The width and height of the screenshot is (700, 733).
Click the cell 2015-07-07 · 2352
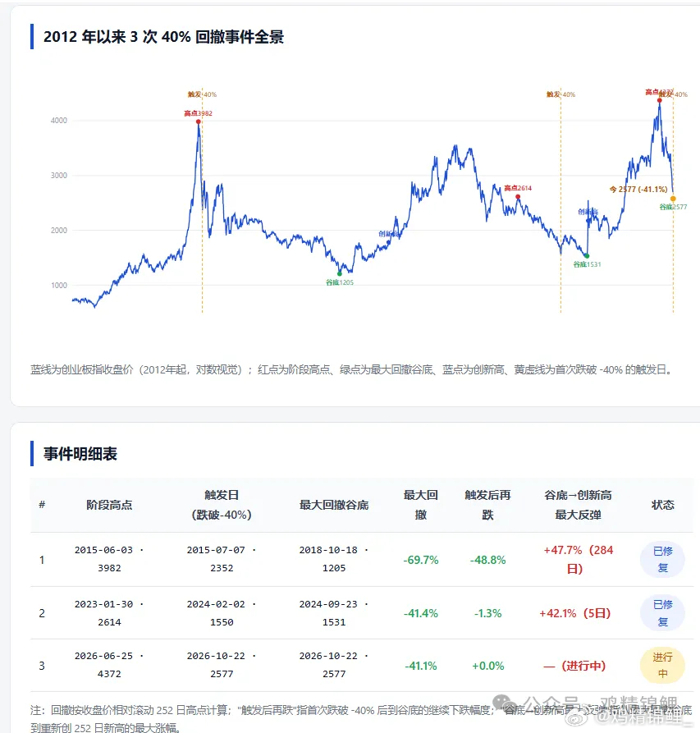point(222,559)
